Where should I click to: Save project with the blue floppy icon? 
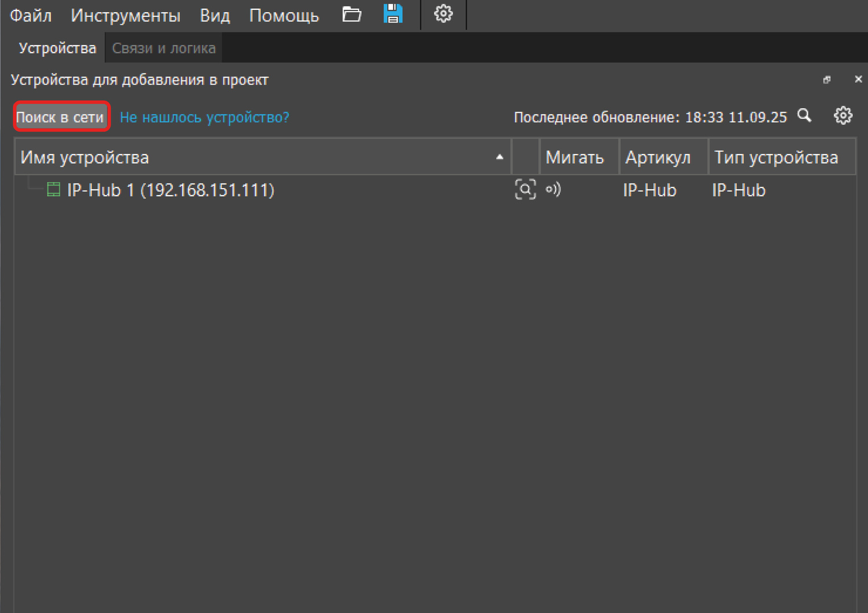[393, 14]
